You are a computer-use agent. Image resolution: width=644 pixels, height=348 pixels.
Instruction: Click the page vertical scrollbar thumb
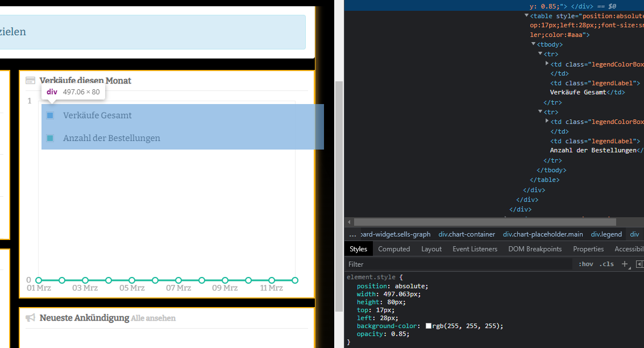click(x=339, y=196)
